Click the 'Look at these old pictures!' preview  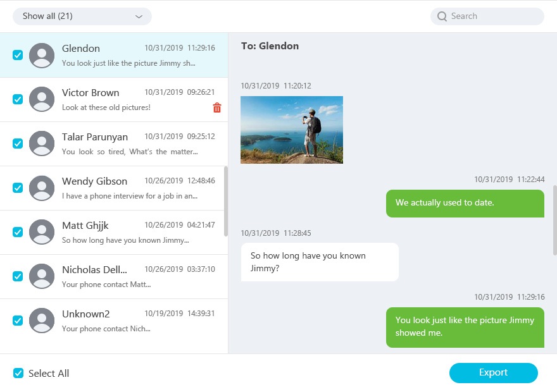tap(106, 107)
